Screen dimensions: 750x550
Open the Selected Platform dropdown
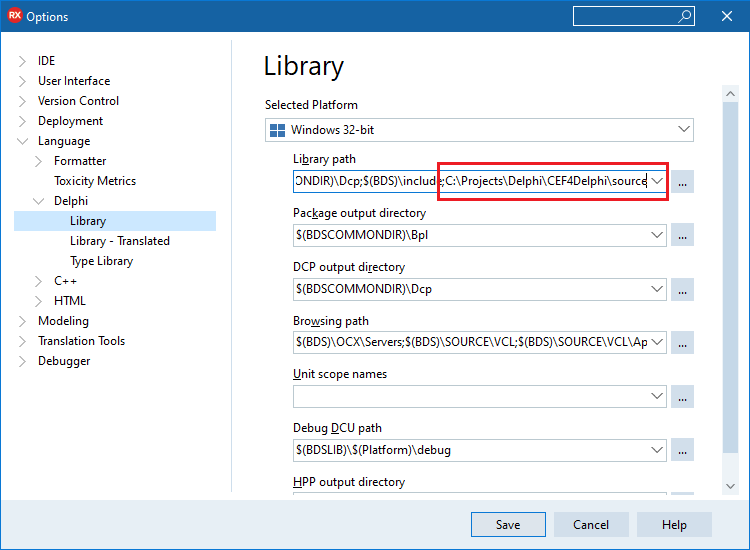[x=684, y=130]
